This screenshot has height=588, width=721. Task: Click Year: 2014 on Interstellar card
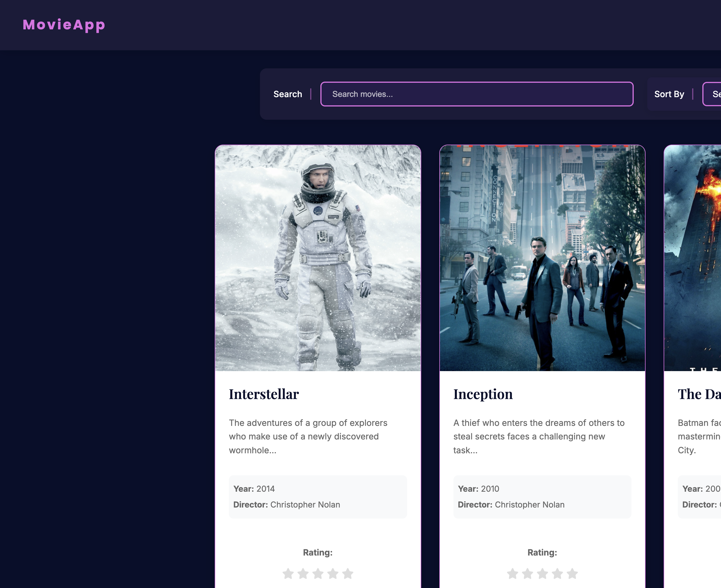pos(254,489)
